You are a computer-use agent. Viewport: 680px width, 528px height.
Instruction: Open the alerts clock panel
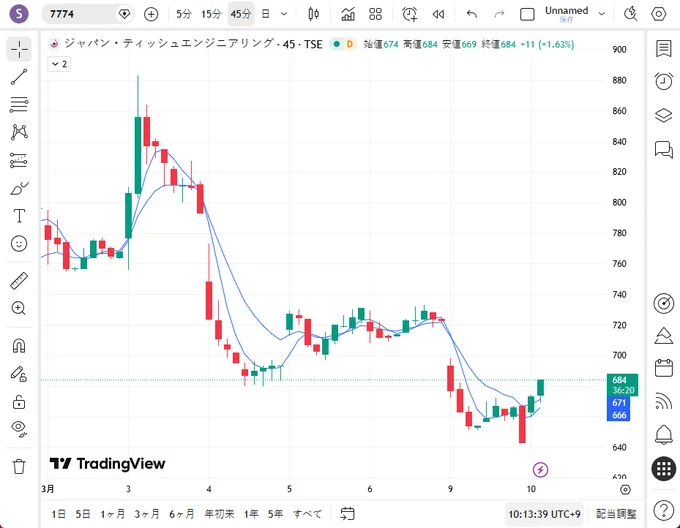coord(664,81)
